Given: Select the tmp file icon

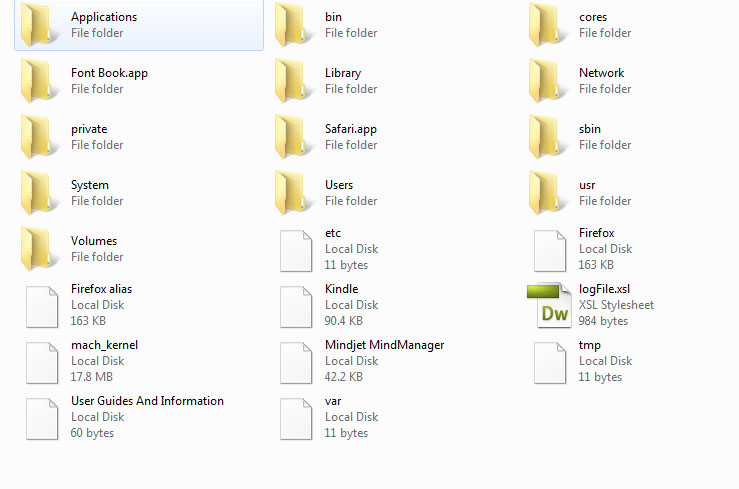Looking at the screenshot, I should (x=550, y=363).
